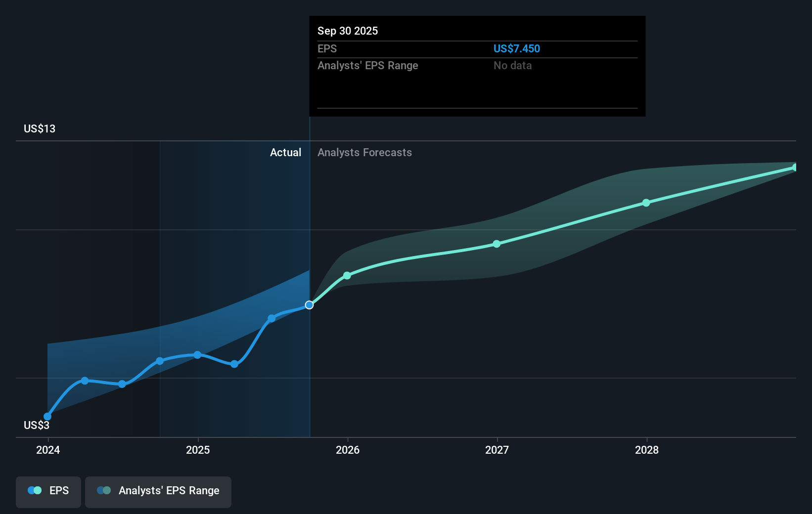This screenshot has height=514, width=812.
Task: Click the US$7.450 EPS value in tooltip
Action: point(517,48)
